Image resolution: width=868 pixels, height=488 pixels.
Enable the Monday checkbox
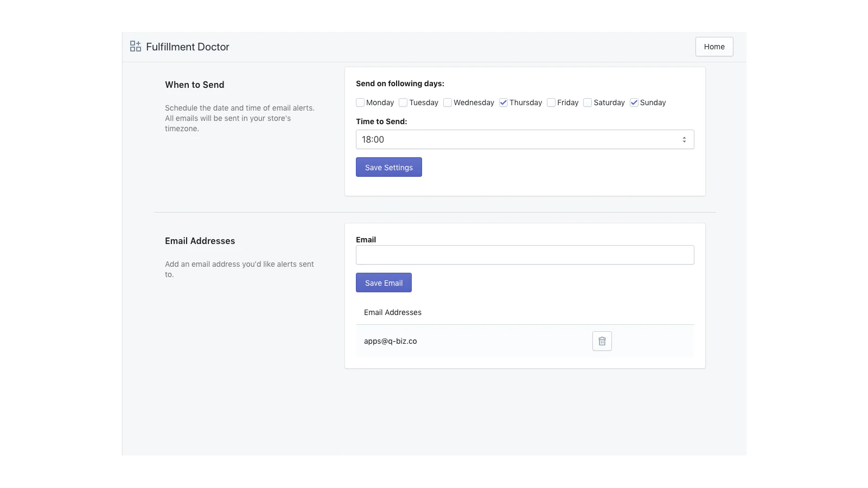click(x=360, y=102)
